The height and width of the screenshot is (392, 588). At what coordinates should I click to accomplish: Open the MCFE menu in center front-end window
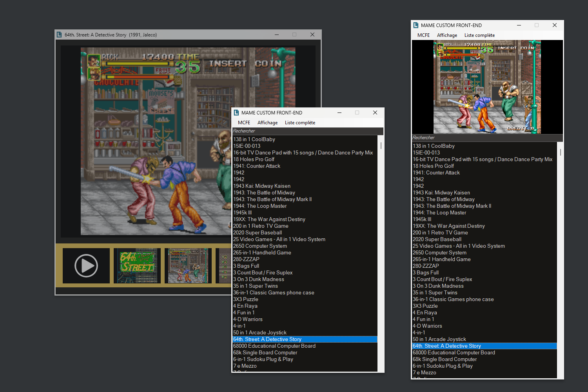pyautogui.click(x=244, y=123)
